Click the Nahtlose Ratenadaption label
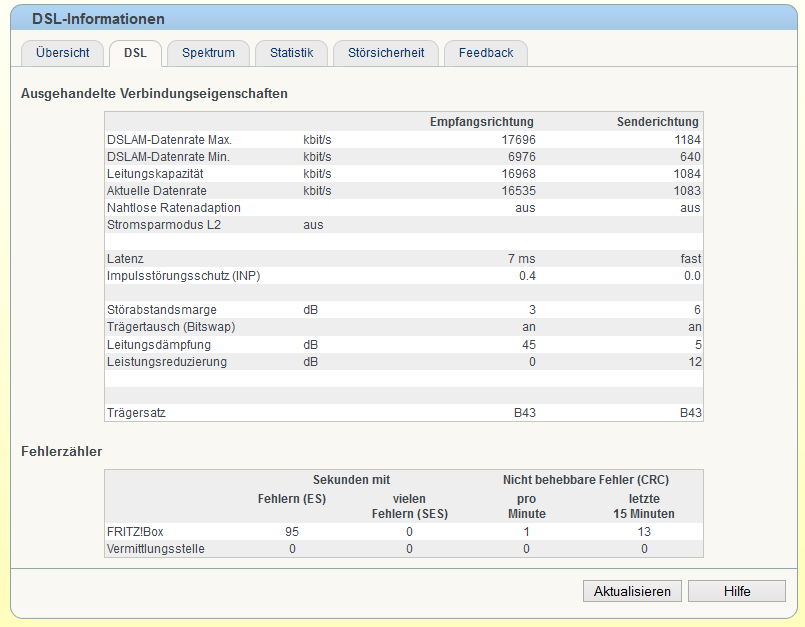Screen dimensions: 805x627 point(174,207)
